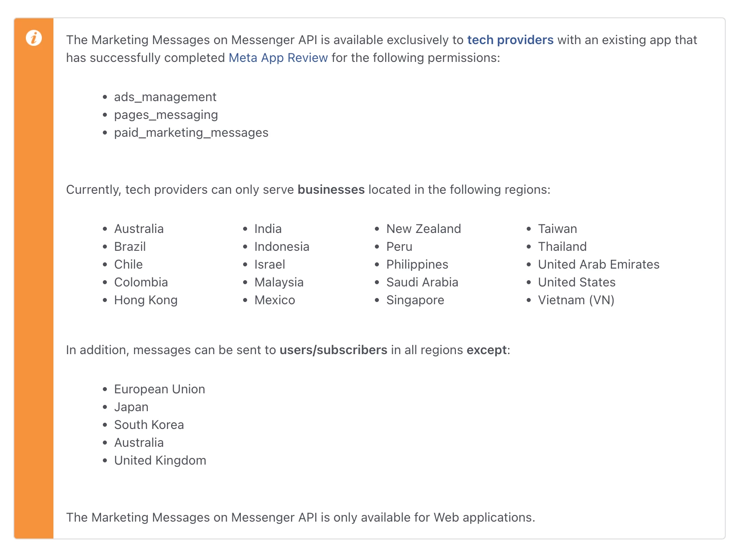Image resolution: width=756 pixels, height=547 pixels.
Task: Click Malaysia in the regions list
Action: pos(279,282)
